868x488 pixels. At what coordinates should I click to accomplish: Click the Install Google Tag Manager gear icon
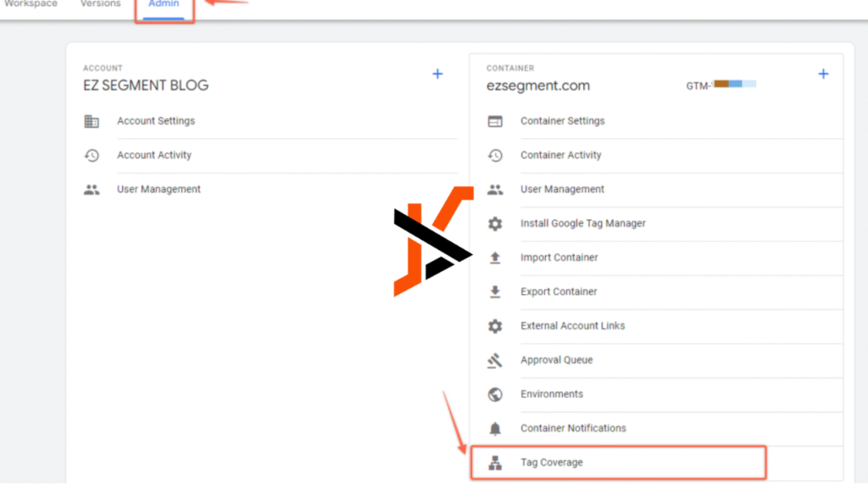click(x=495, y=224)
